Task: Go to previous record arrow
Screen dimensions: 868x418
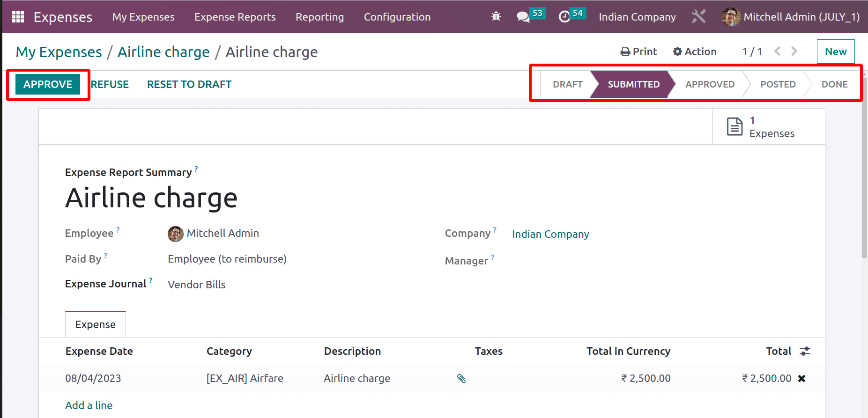Action: pyautogui.click(x=778, y=51)
